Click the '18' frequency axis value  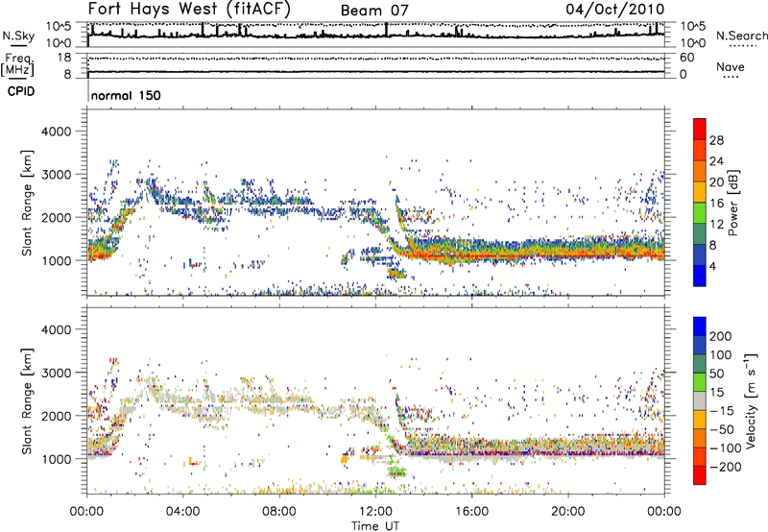click(x=64, y=58)
